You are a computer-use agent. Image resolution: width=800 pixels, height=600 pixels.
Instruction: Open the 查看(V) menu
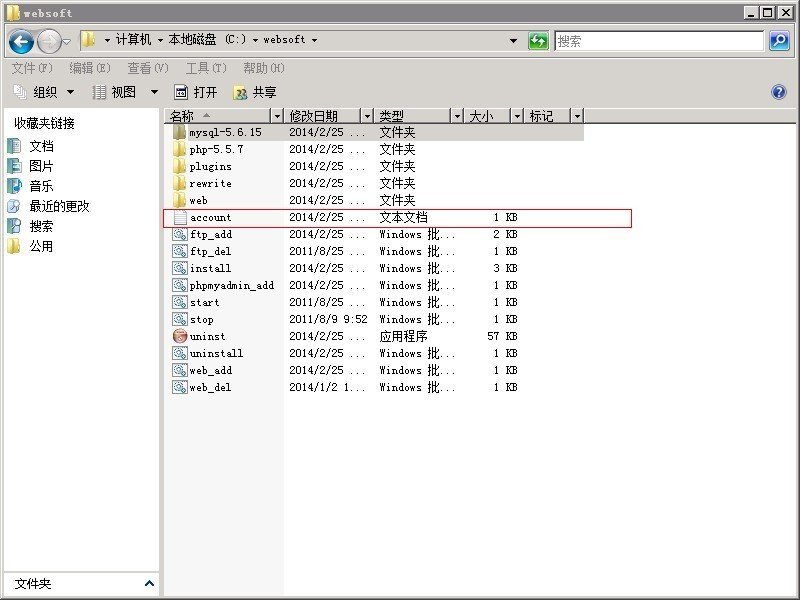[148, 68]
